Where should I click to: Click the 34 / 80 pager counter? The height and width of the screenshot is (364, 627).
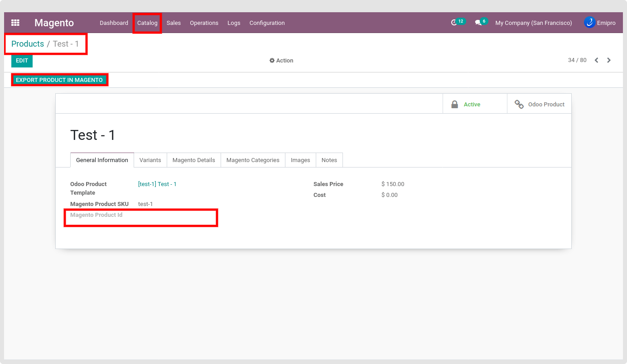(x=577, y=60)
